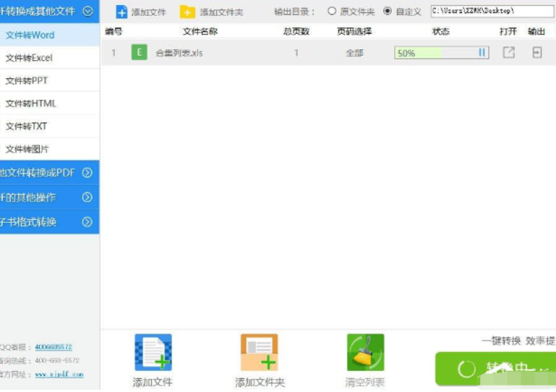Select 文件转TXT in the sidebar

tap(50, 126)
